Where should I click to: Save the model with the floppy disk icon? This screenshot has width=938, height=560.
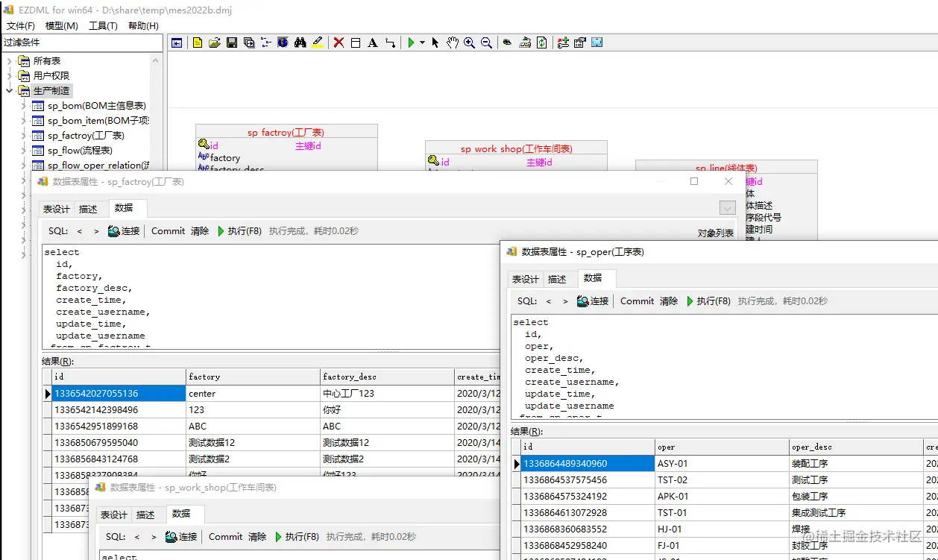[232, 43]
